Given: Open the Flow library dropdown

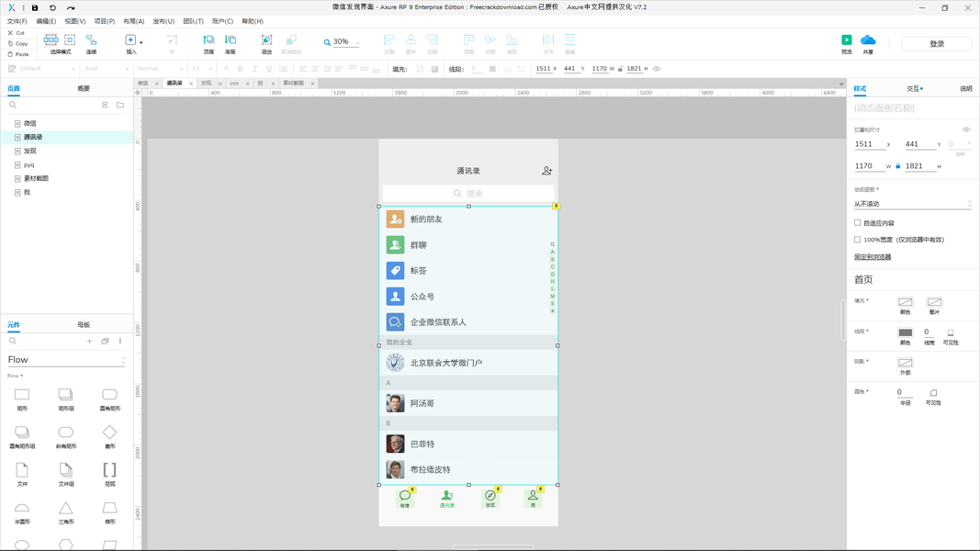Looking at the screenshot, I should click(x=66, y=360).
